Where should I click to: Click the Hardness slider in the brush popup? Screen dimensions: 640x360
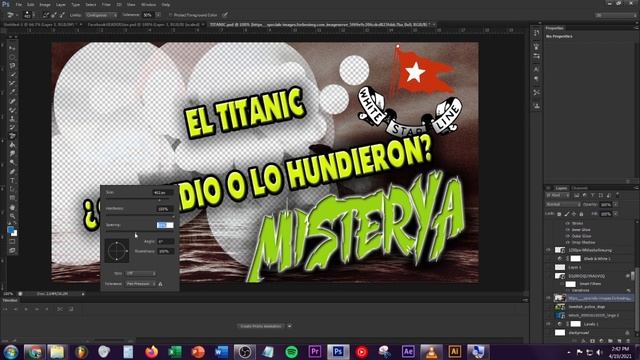tap(139, 215)
